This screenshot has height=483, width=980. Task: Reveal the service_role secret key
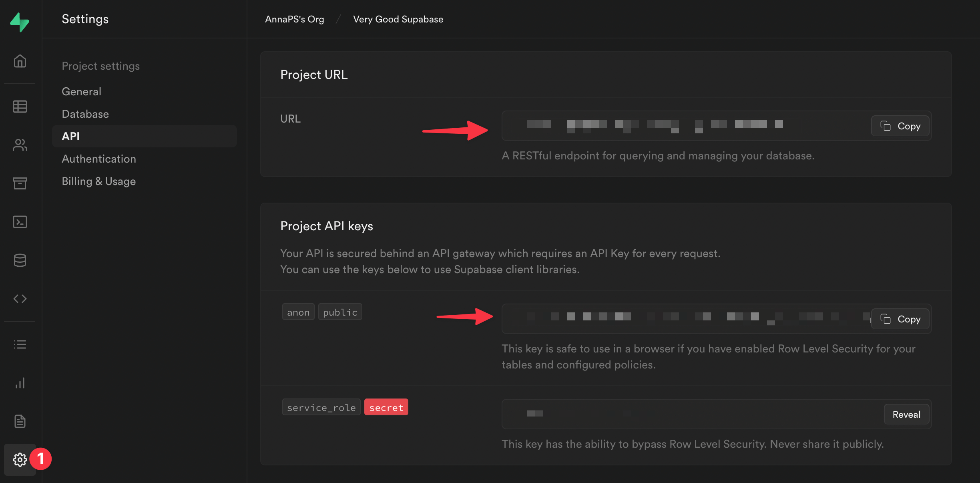tap(906, 414)
